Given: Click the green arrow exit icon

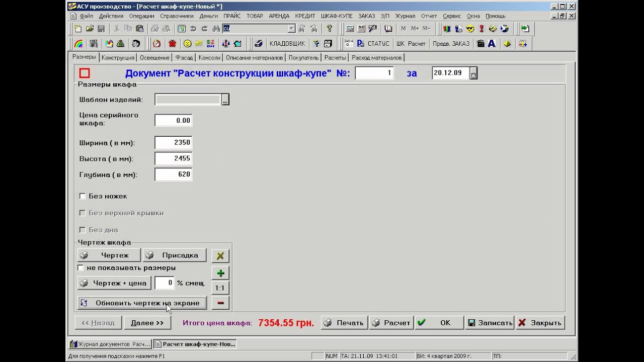Looking at the screenshot, I should point(525,29).
